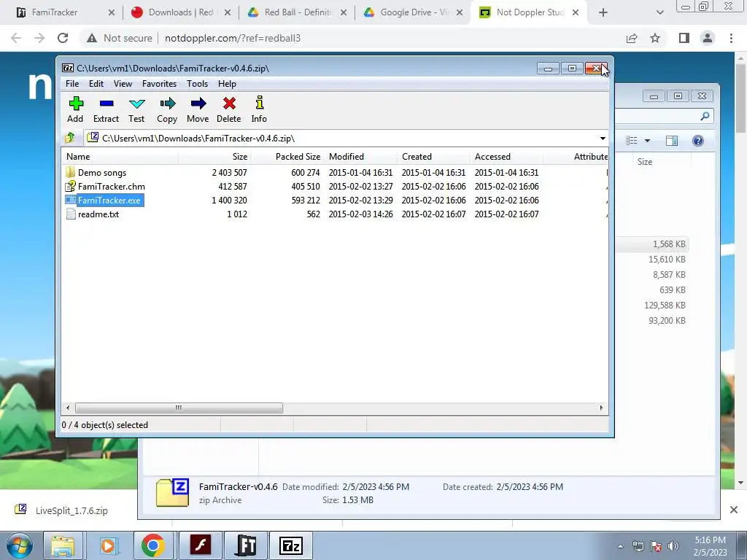Click the left arrow of horizontal scrollbar
Viewport: 747px width, 560px height.
[68, 408]
